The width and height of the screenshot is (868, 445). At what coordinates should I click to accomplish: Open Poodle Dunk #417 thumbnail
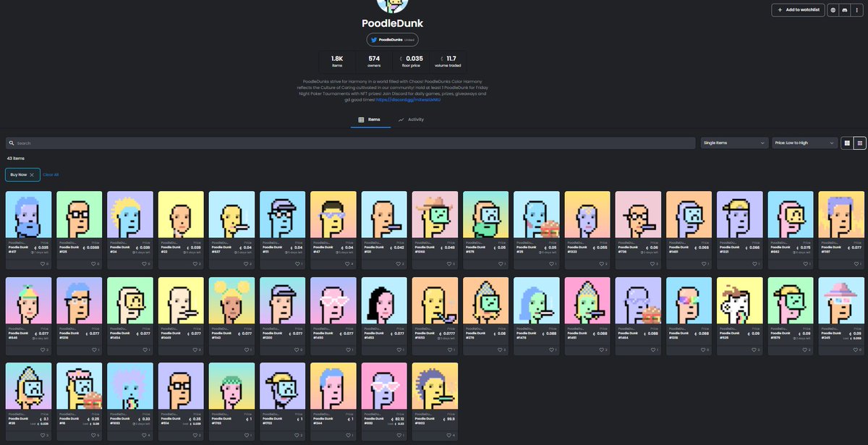click(29, 214)
